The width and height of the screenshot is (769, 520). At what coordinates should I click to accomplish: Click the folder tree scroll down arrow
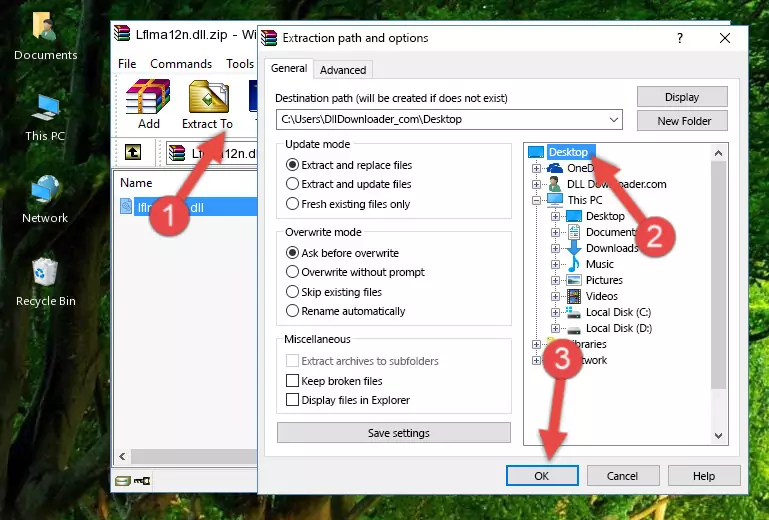click(x=718, y=436)
